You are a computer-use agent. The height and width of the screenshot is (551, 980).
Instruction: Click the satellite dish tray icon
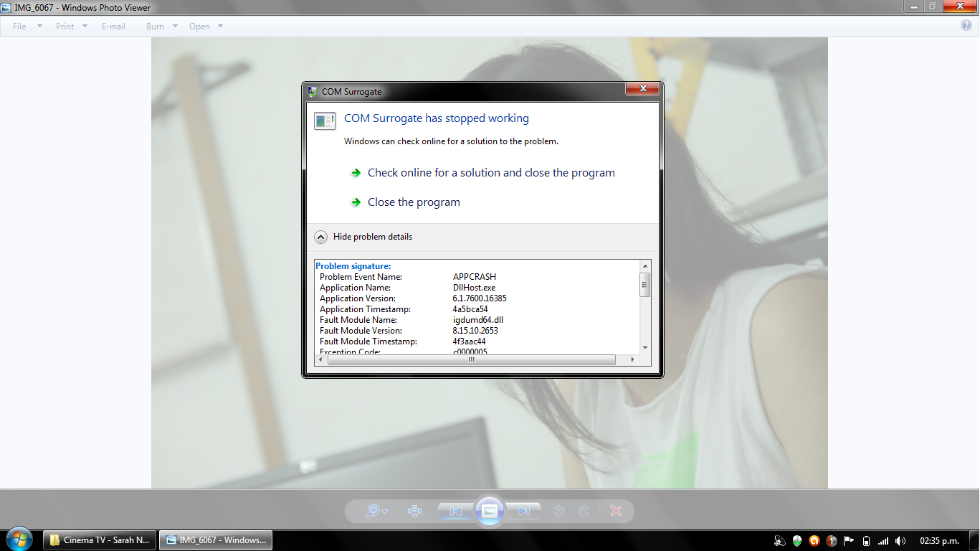click(x=781, y=541)
